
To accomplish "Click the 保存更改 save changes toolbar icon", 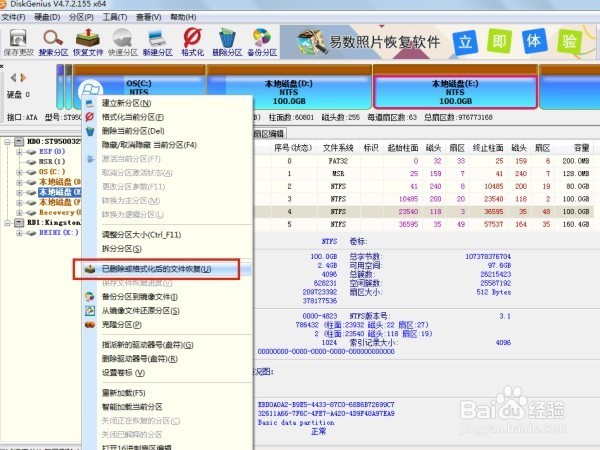I will (18, 42).
